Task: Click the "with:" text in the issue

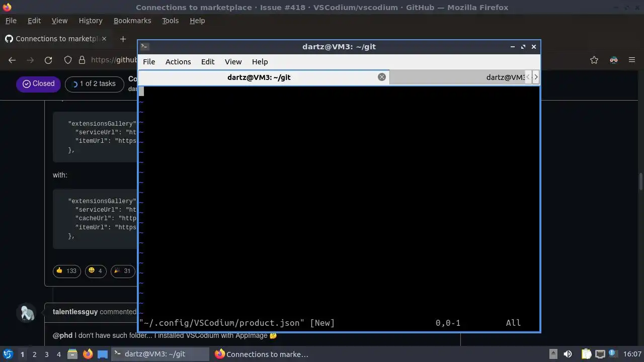Action: tap(60, 175)
